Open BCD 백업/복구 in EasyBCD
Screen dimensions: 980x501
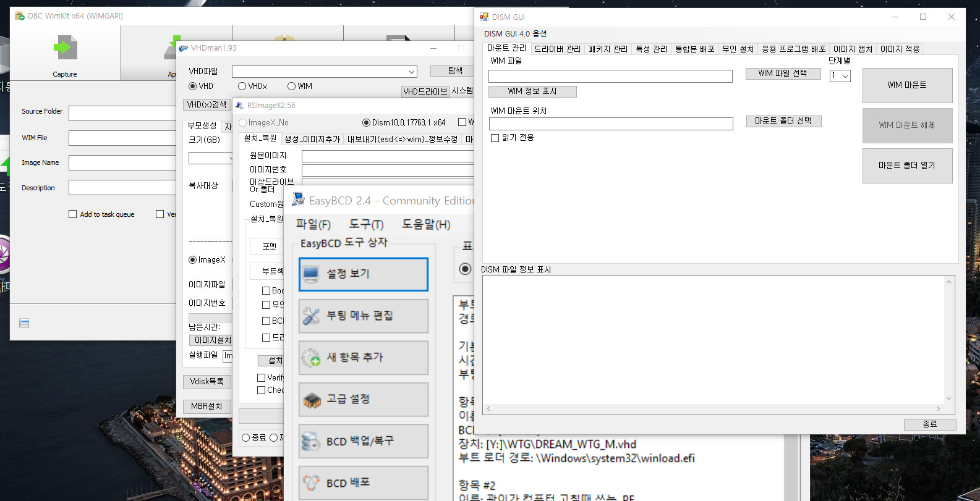point(364,441)
